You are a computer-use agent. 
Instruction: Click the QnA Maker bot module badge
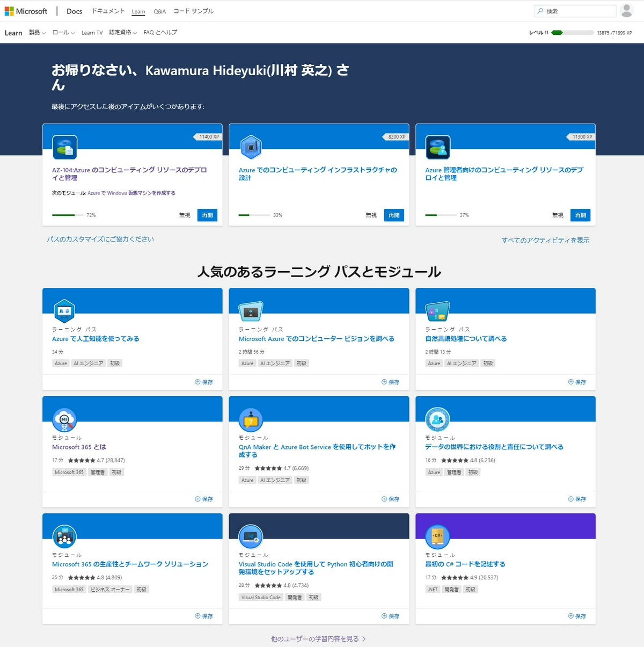tap(251, 419)
